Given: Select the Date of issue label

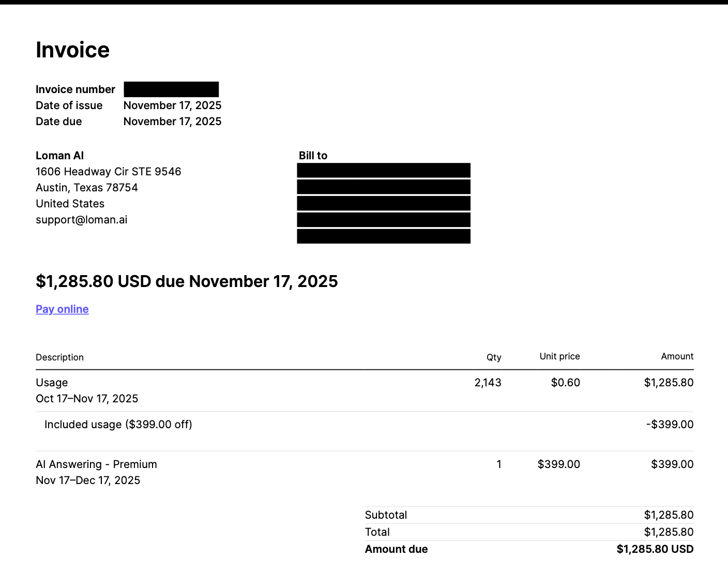Looking at the screenshot, I should [69, 105].
